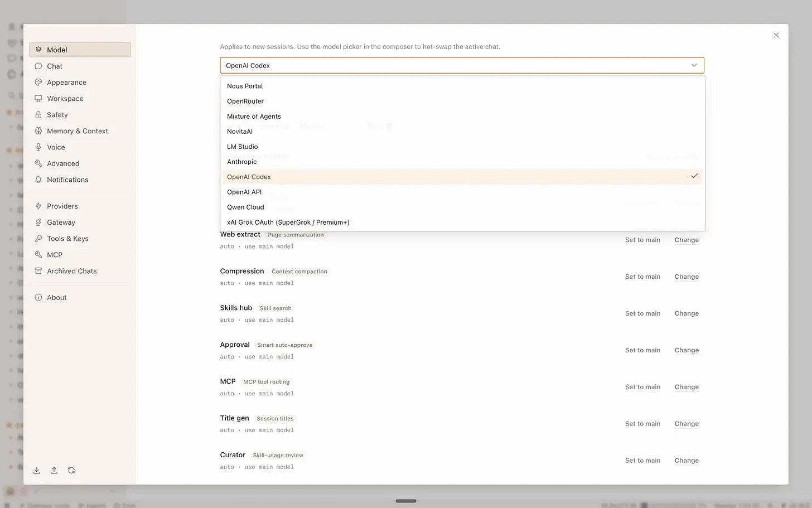Image resolution: width=812 pixels, height=508 pixels.
Task: Open Chat settings via speech bubble icon
Action: [38, 66]
